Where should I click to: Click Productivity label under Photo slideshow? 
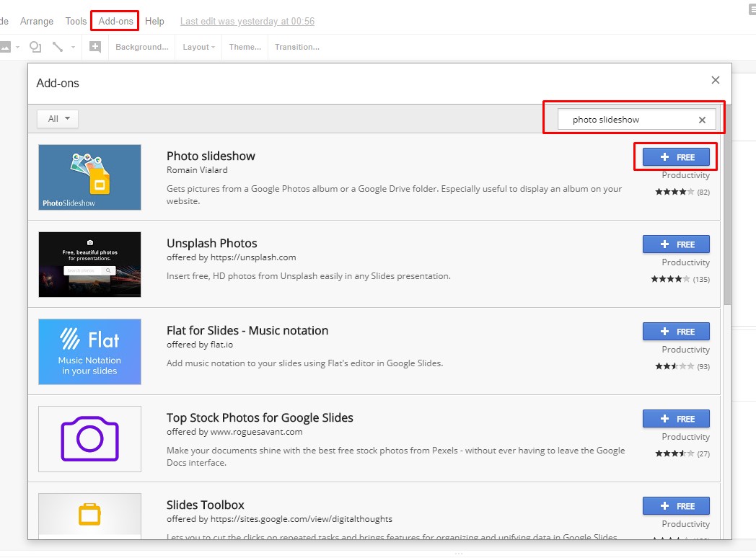pos(685,175)
